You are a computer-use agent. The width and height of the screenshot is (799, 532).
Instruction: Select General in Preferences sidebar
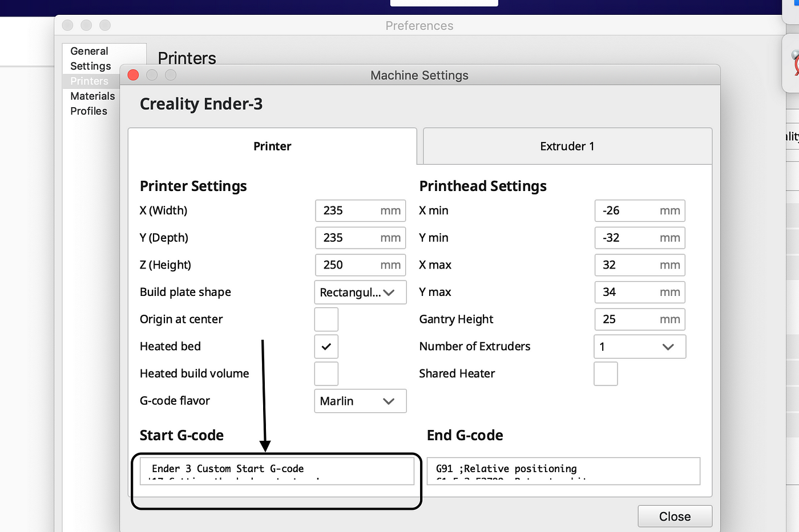pyautogui.click(x=89, y=51)
